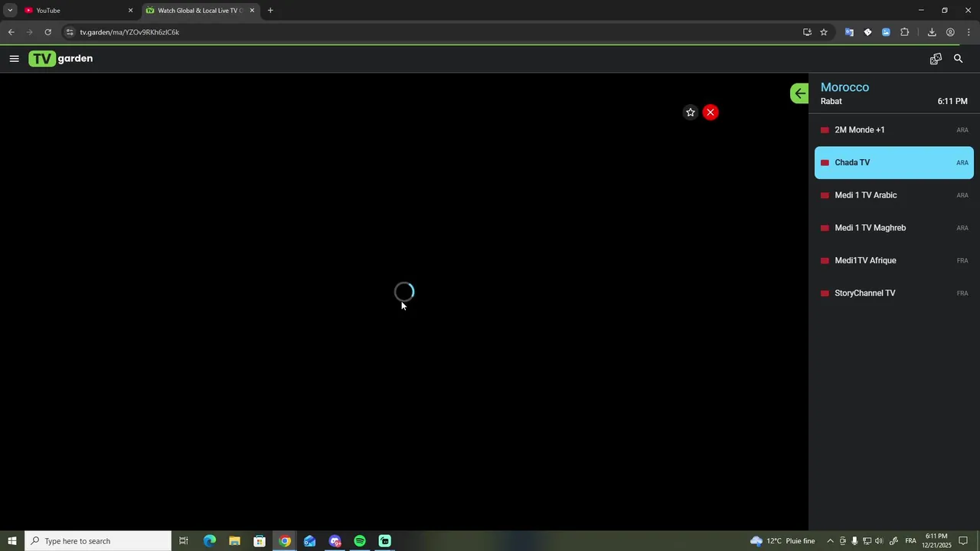
Task: Reload the current page
Action: [47, 32]
